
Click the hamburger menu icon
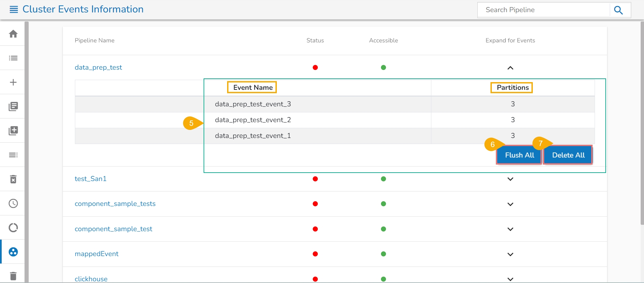click(14, 9)
